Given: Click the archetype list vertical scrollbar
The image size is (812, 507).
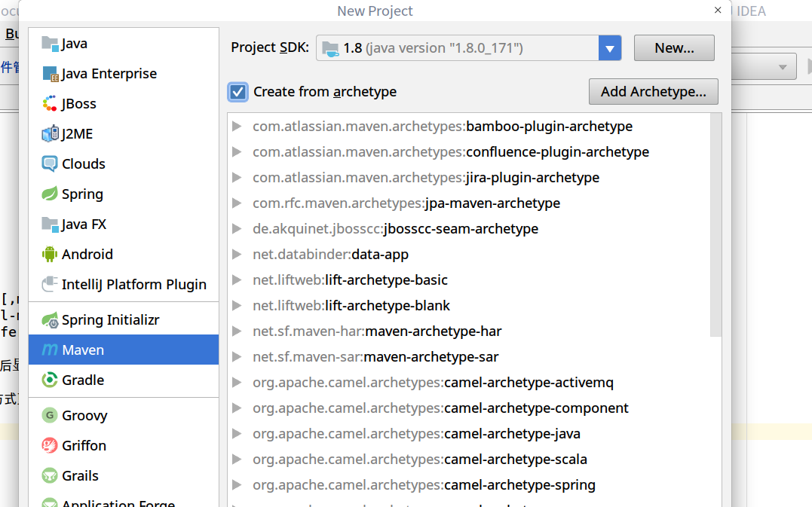Looking at the screenshot, I should (x=715, y=225).
